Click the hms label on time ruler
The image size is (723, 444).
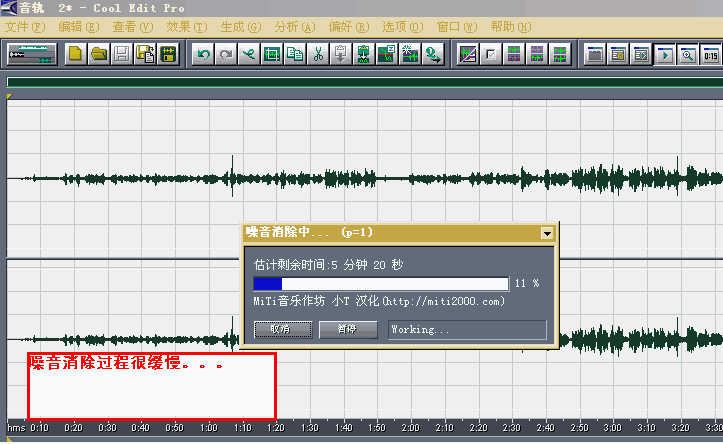click(16, 428)
